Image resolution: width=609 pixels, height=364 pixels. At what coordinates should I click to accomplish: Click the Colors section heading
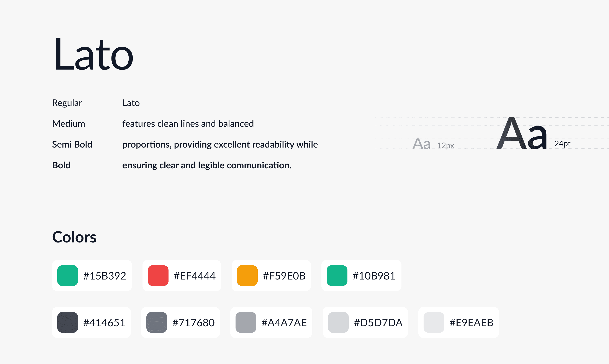click(x=74, y=237)
